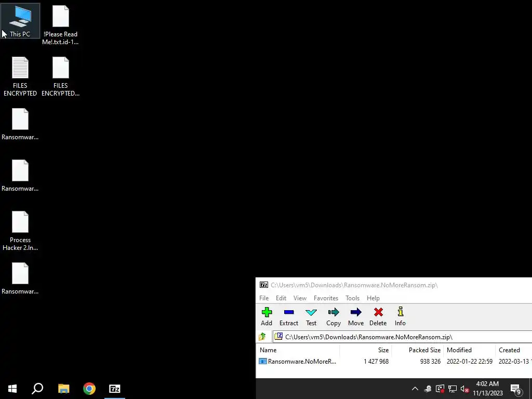Click the 7-Zip address path field

pyautogui.click(x=403, y=337)
